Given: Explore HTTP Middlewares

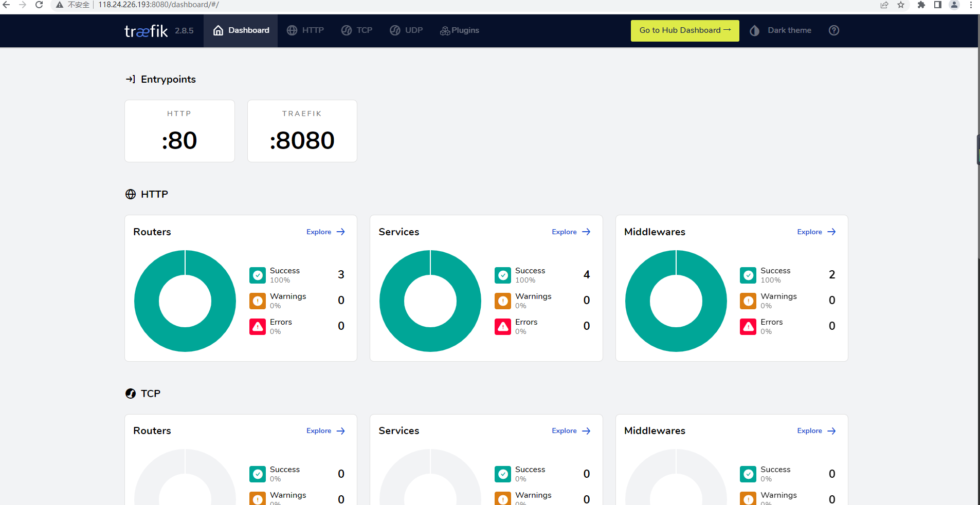Looking at the screenshot, I should pos(816,232).
